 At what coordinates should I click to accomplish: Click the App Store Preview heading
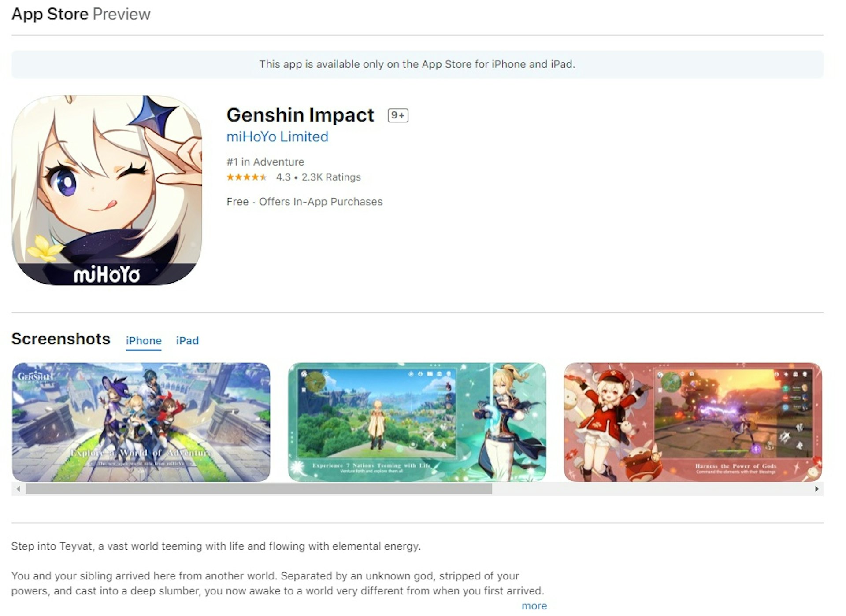pos(81,14)
